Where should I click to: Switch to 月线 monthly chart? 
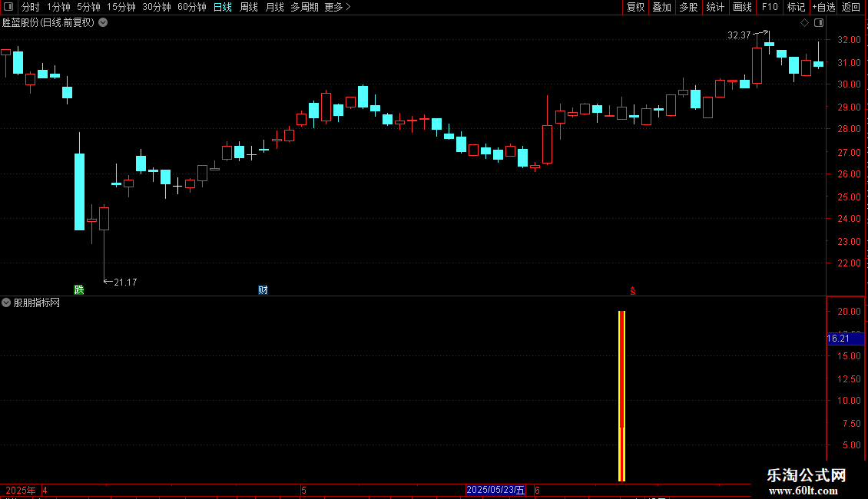click(x=274, y=7)
